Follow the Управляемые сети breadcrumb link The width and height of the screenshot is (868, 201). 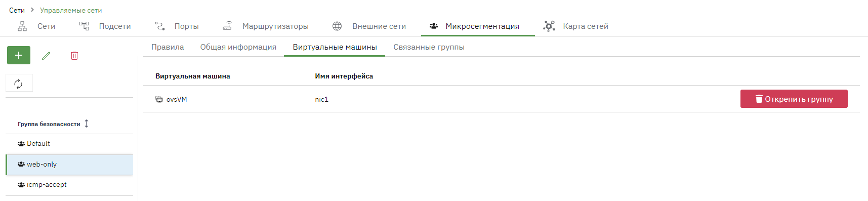pos(71,10)
